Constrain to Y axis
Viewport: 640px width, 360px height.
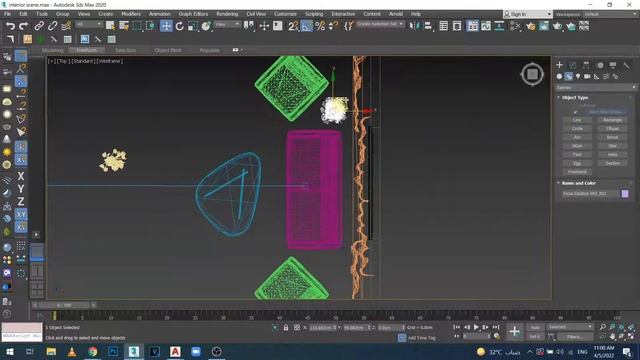tap(21, 189)
